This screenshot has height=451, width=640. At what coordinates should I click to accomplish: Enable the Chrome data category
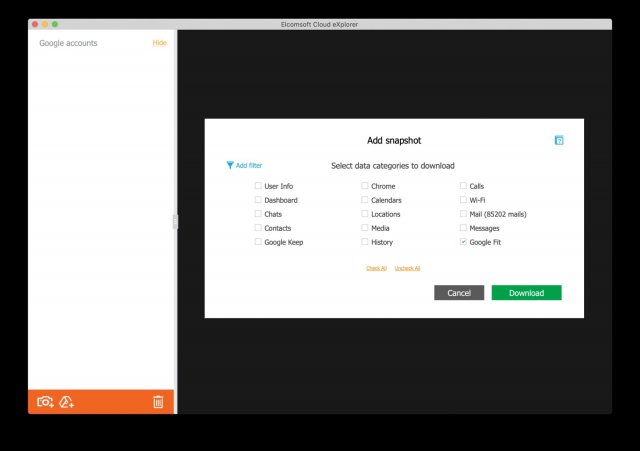click(365, 186)
